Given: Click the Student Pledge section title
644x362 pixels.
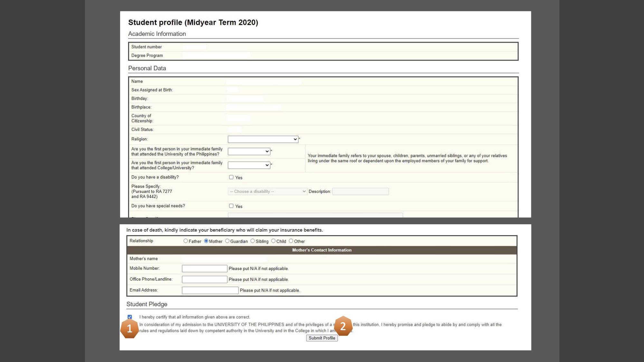Looking at the screenshot, I should [x=147, y=304].
